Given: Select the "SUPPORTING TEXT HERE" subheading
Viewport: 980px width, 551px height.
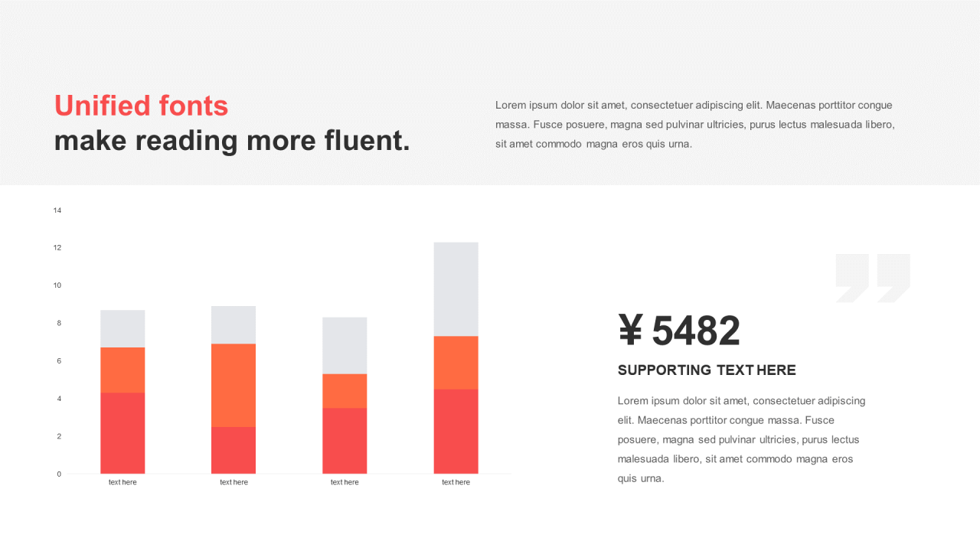Looking at the screenshot, I should (707, 370).
